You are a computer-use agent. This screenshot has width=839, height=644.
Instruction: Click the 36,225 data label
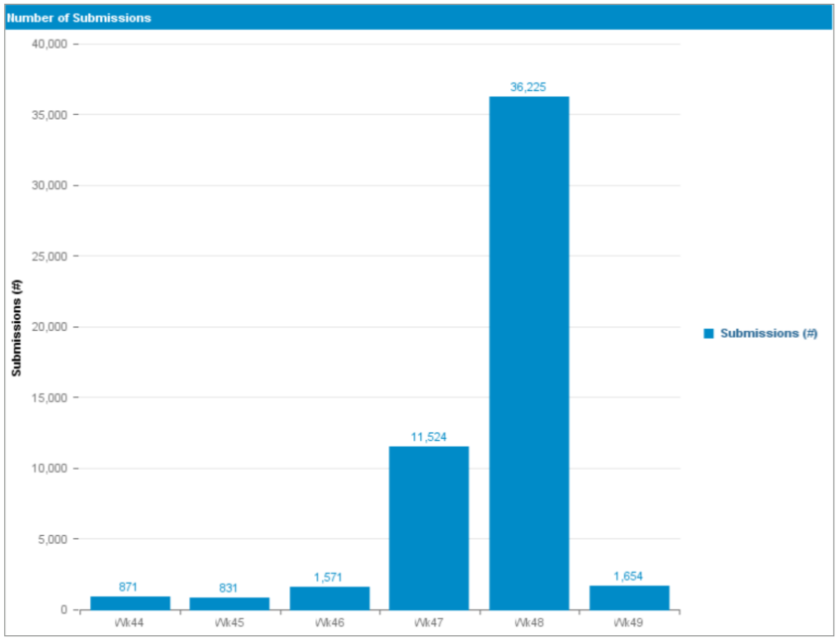click(528, 87)
